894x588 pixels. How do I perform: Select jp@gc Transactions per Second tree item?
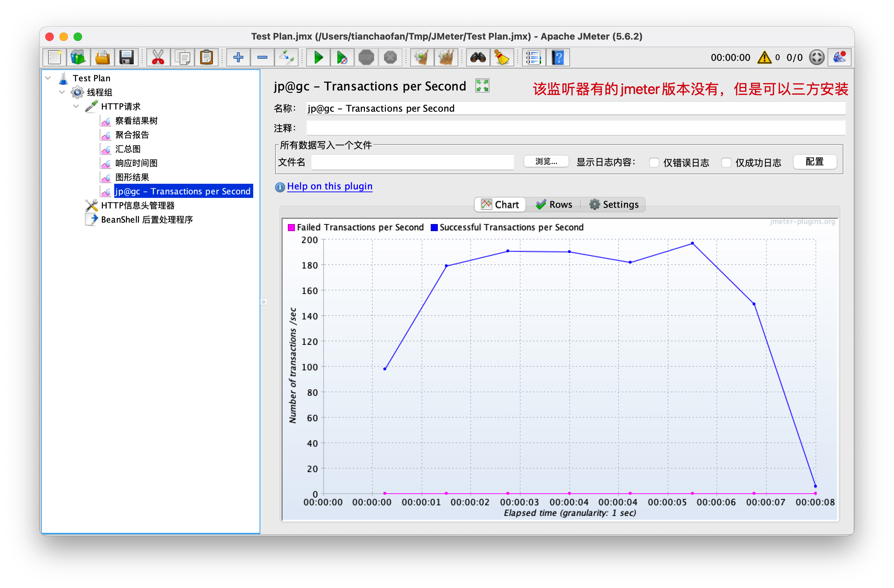[x=183, y=191]
